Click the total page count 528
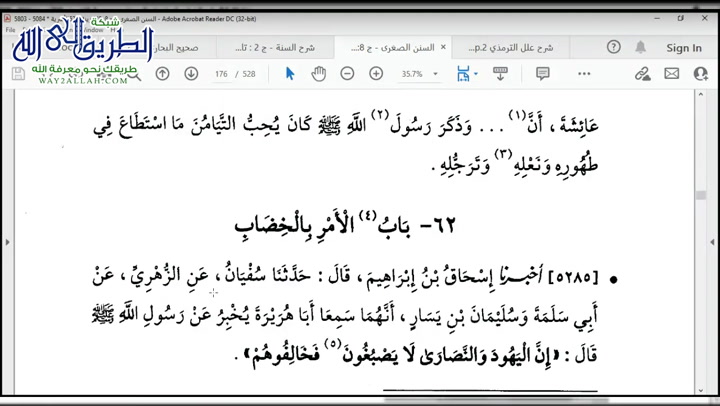The image size is (720, 406). pyautogui.click(x=248, y=74)
